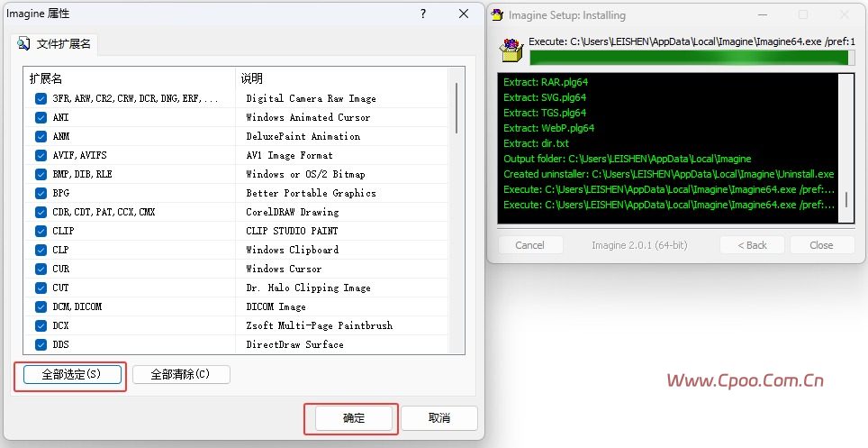The width and height of the screenshot is (868, 448).
Task: Uncheck the DCX extension checkbox
Action: click(x=41, y=325)
